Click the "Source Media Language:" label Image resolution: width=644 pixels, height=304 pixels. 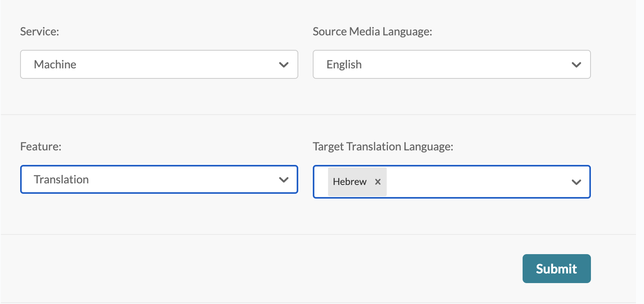tap(372, 31)
